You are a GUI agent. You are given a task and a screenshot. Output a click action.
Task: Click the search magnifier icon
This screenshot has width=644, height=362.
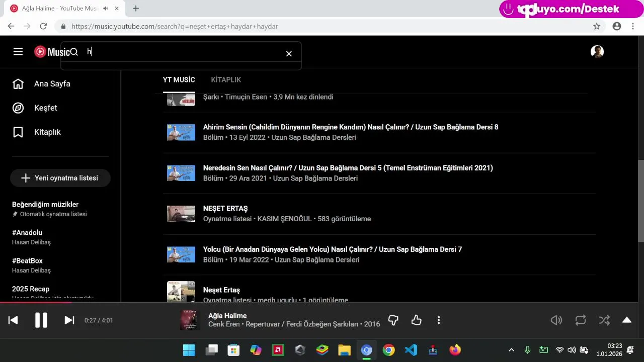(74, 52)
